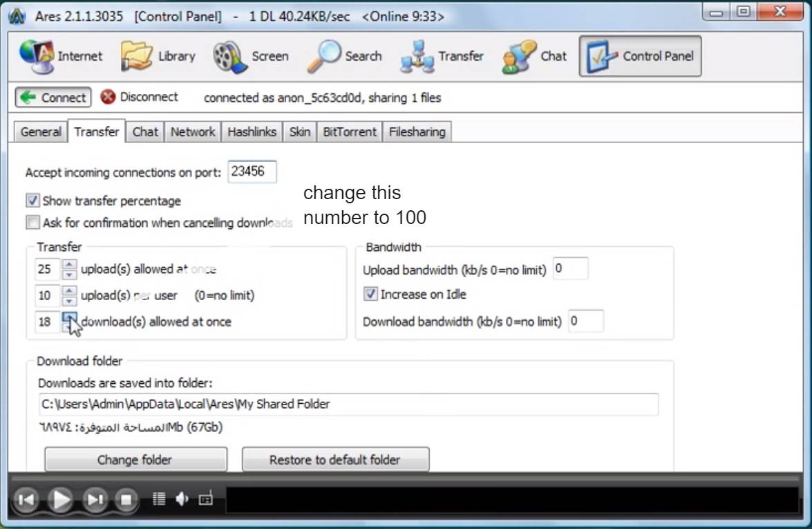The width and height of the screenshot is (812, 529).
Task: Click the download folder path field
Action: (348, 404)
